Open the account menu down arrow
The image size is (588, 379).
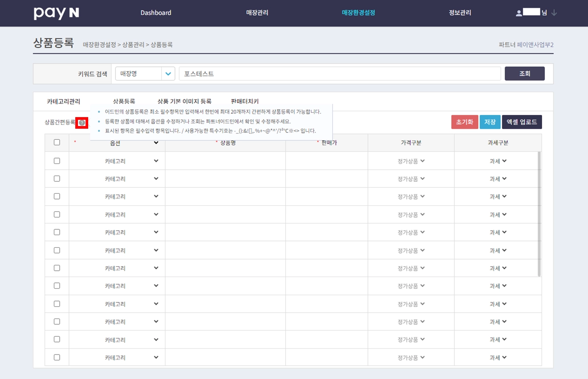point(554,13)
